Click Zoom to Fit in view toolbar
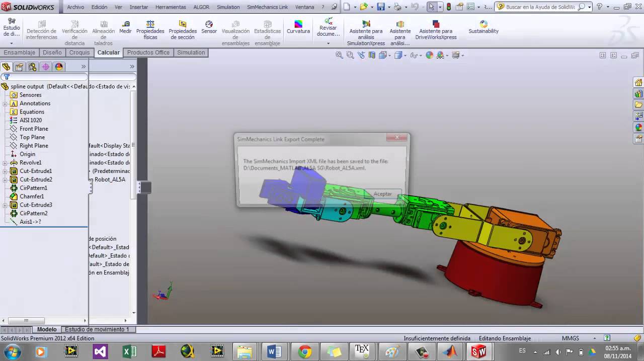 point(339,55)
